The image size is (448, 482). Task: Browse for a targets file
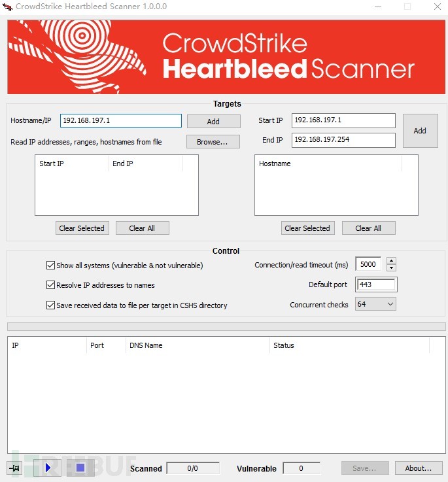click(x=213, y=142)
